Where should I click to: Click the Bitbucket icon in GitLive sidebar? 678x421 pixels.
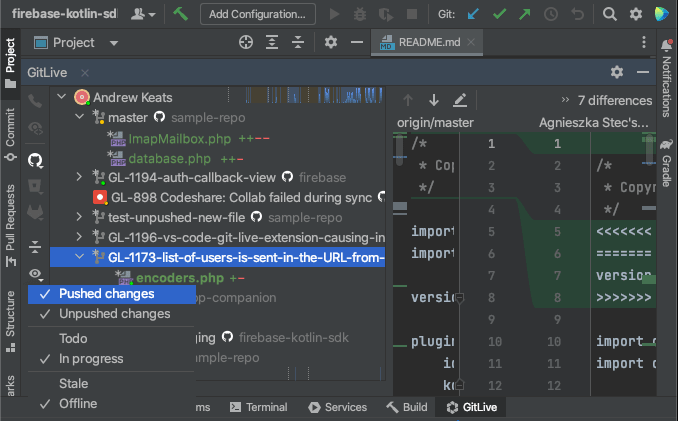click(x=35, y=186)
